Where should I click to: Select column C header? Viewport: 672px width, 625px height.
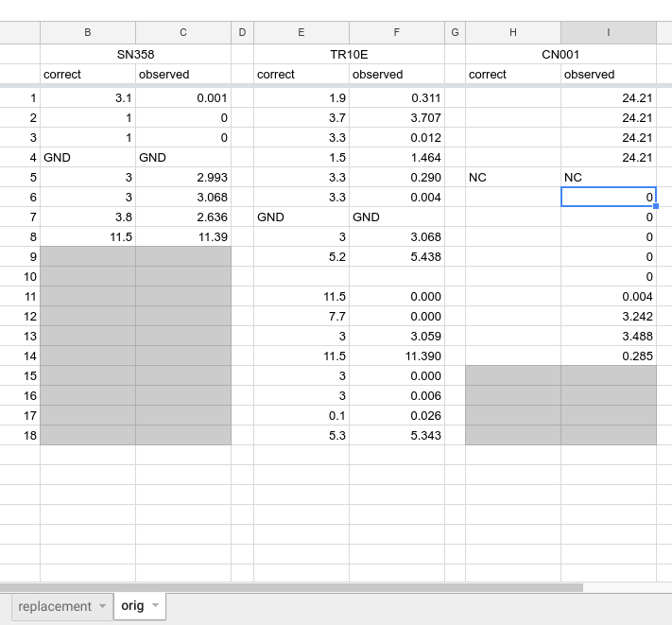[183, 32]
